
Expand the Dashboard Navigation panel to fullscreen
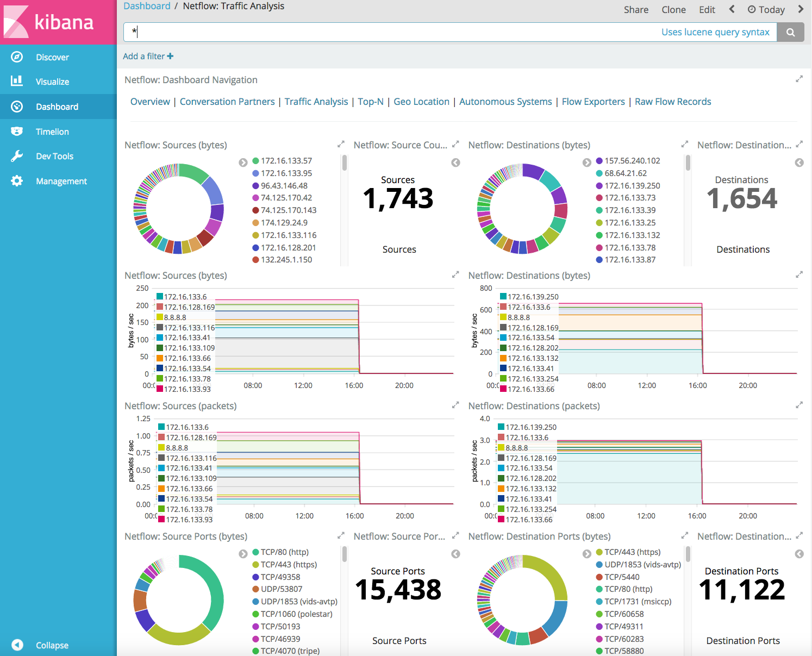[x=799, y=79]
